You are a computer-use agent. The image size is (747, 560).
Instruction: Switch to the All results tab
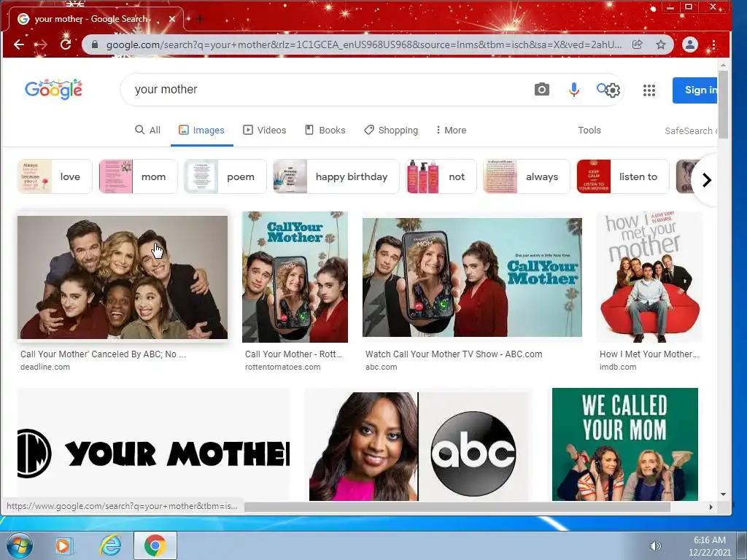(x=147, y=130)
